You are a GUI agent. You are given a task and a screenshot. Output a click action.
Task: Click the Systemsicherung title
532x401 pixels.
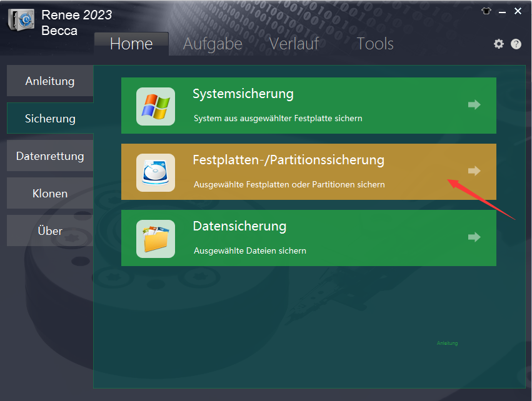tap(243, 94)
